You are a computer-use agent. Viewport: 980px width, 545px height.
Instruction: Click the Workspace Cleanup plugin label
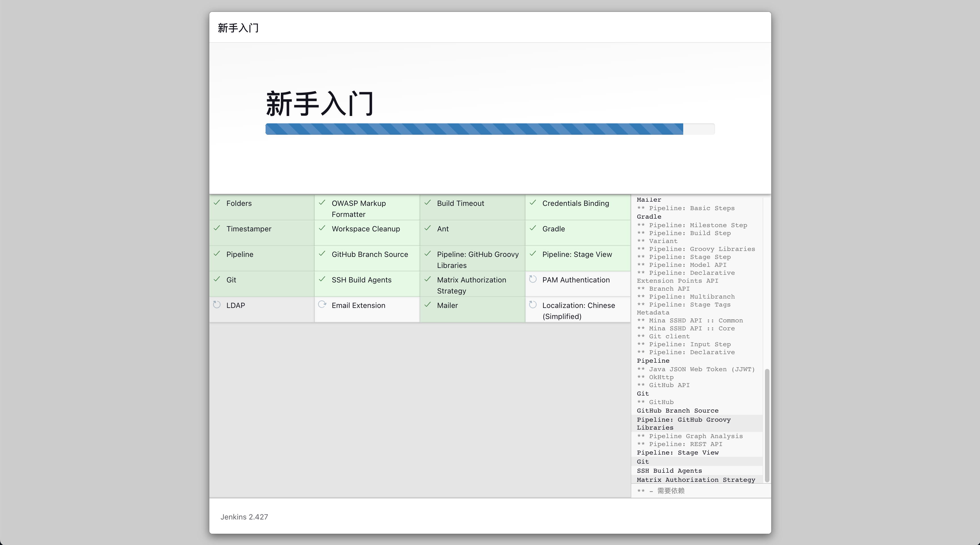click(366, 229)
